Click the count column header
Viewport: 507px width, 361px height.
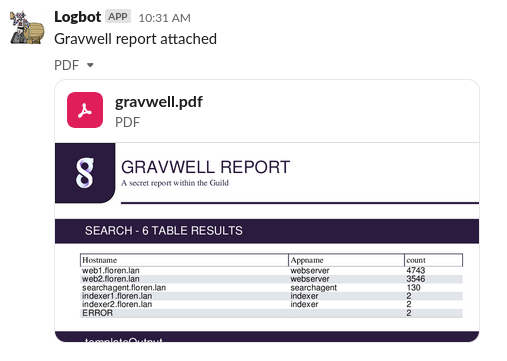pyautogui.click(x=416, y=260)
